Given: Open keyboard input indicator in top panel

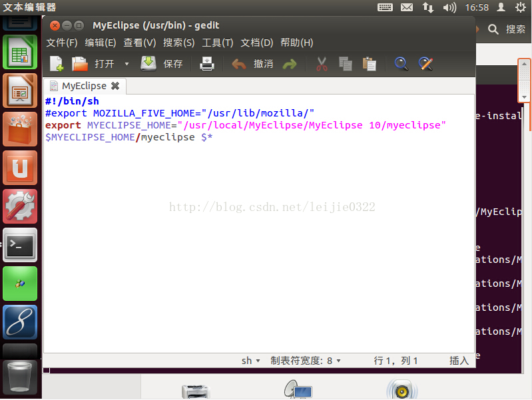Looking at the screenshot, I should [385, 7].
